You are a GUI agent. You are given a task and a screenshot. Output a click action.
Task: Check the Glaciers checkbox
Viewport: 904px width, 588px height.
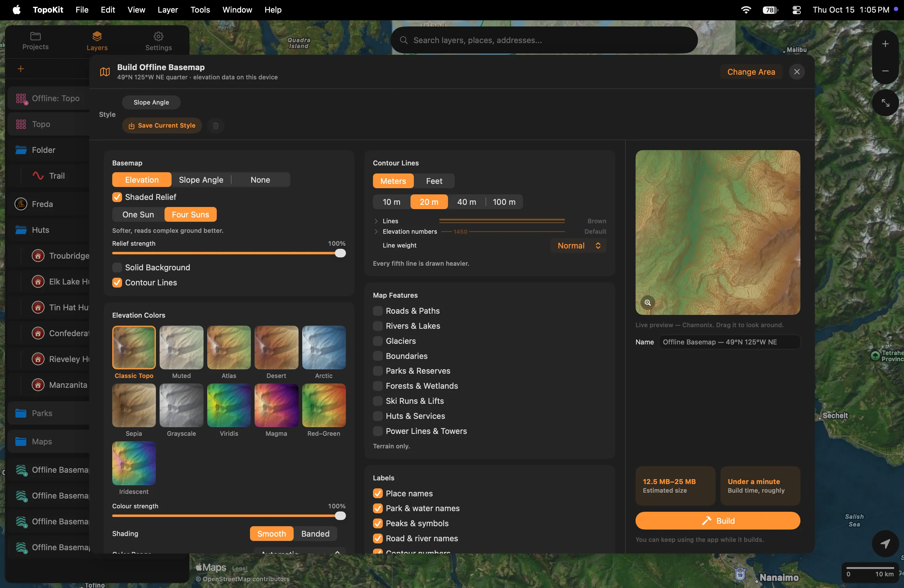tap(378, 341)
